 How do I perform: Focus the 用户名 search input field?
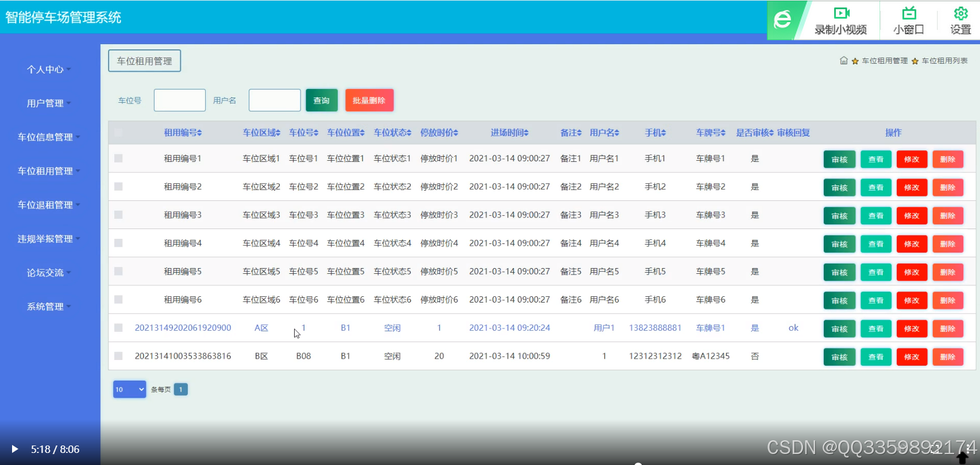tap(275, 100)
